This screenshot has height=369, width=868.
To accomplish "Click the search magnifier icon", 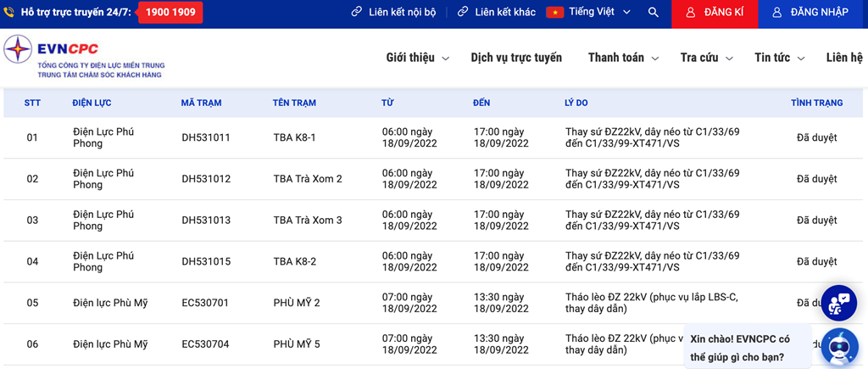I will 654,12.
